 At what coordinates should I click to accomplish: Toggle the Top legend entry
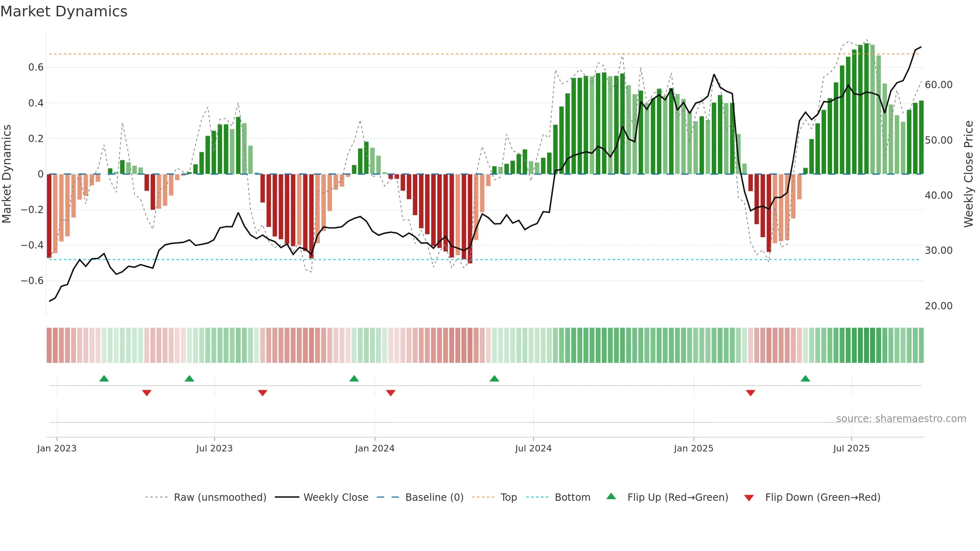point(494,497)
